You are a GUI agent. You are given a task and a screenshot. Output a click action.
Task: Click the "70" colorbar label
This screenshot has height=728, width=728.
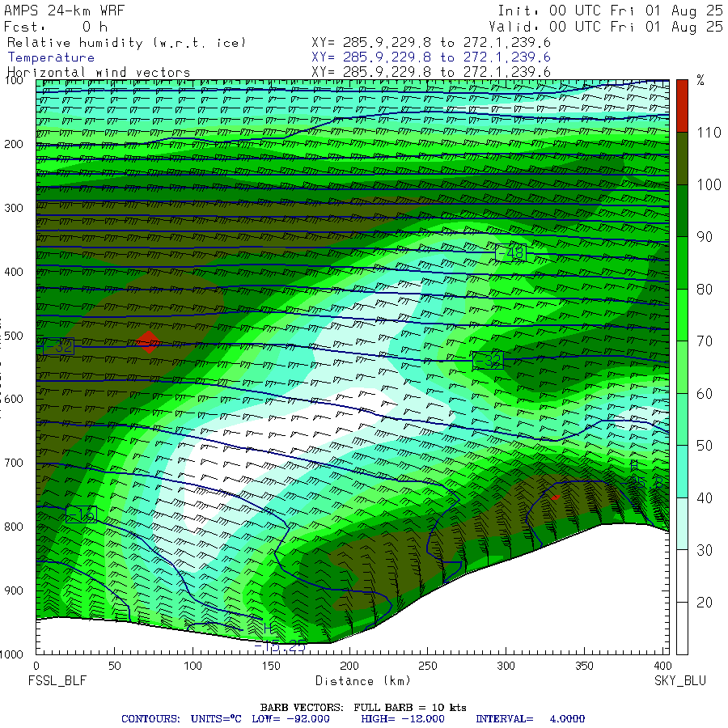coord(705,341)
